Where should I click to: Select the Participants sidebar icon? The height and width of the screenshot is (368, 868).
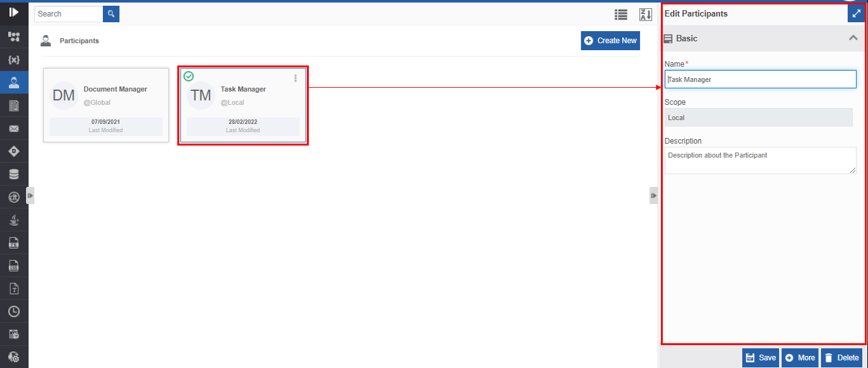pos(14,83)
